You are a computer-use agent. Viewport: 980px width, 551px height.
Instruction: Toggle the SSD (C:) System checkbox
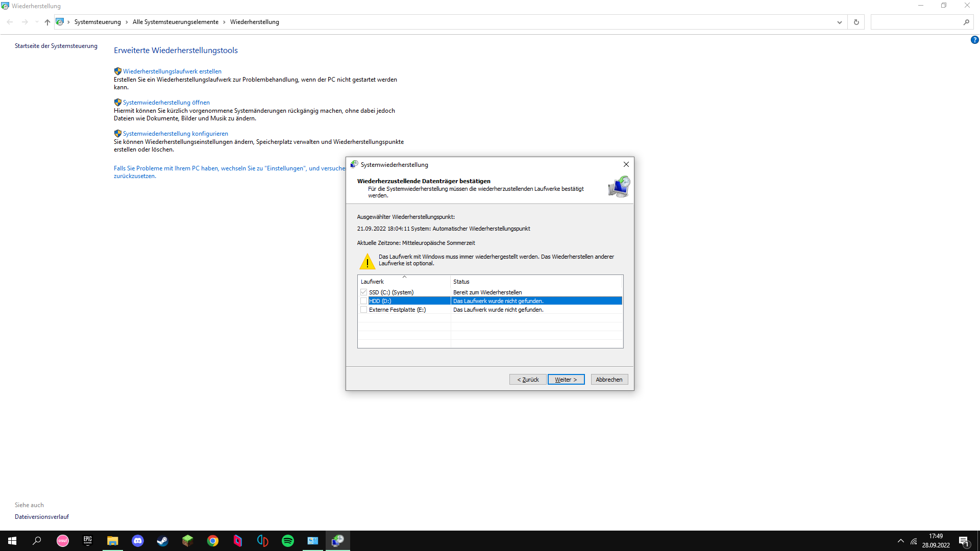tap(363, 292)
